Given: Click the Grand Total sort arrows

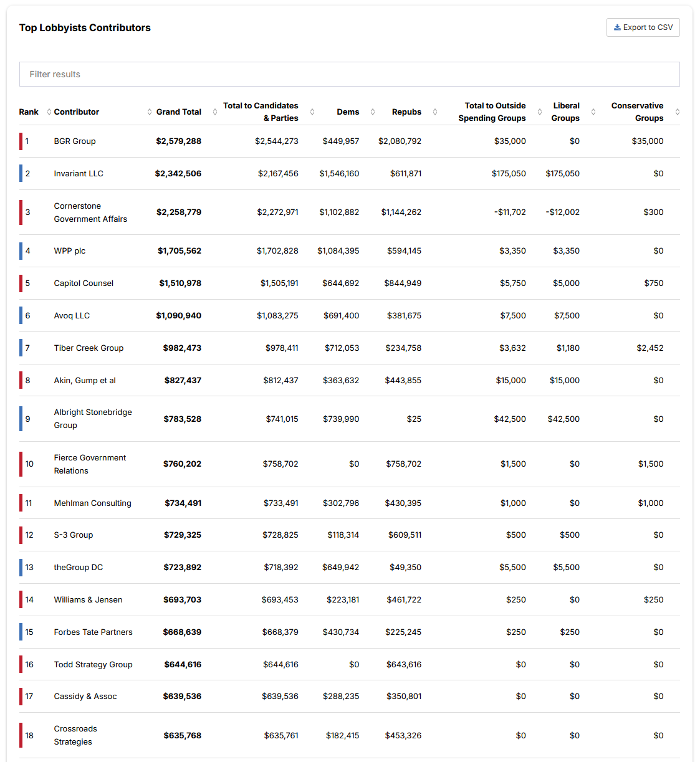Looking at the screenshot, I should click(x=215, y=112).
